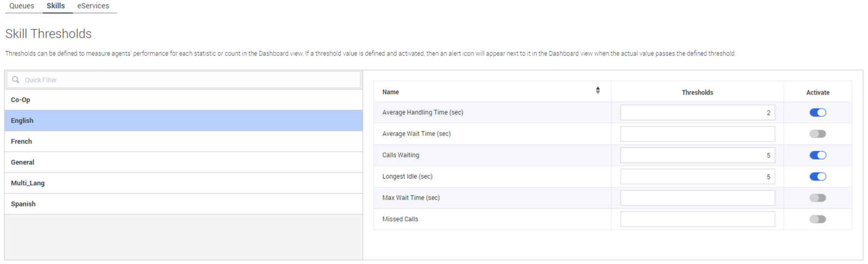Enable the Missed Calls toggle
Image resolution: width=868 pixels, height=264 pixels.
(x=817, y=219)
